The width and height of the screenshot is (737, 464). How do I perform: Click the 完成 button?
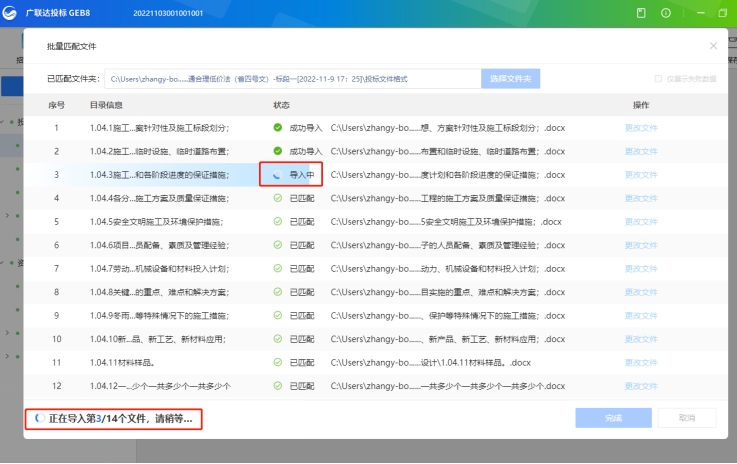coord(613,418)
